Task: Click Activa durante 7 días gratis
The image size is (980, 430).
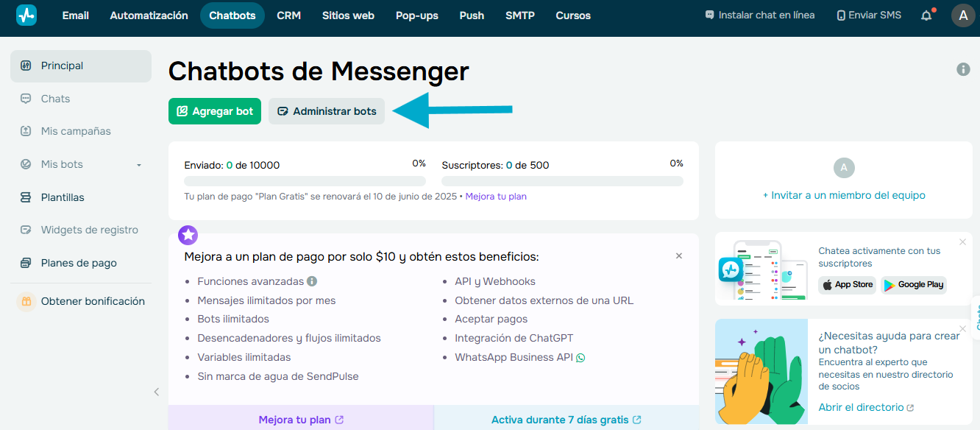Action: [567, 420]
